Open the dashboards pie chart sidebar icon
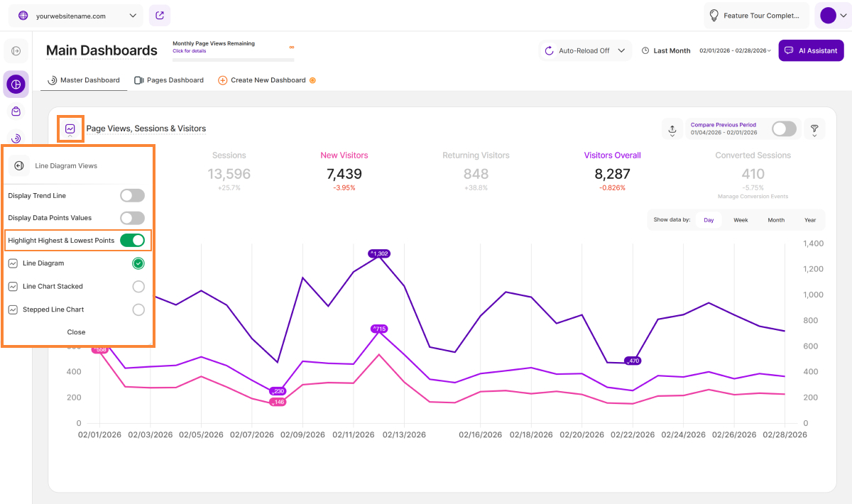The height and width of the screenshot is (504, 852). pyautogui.click(x=16, y=84)
